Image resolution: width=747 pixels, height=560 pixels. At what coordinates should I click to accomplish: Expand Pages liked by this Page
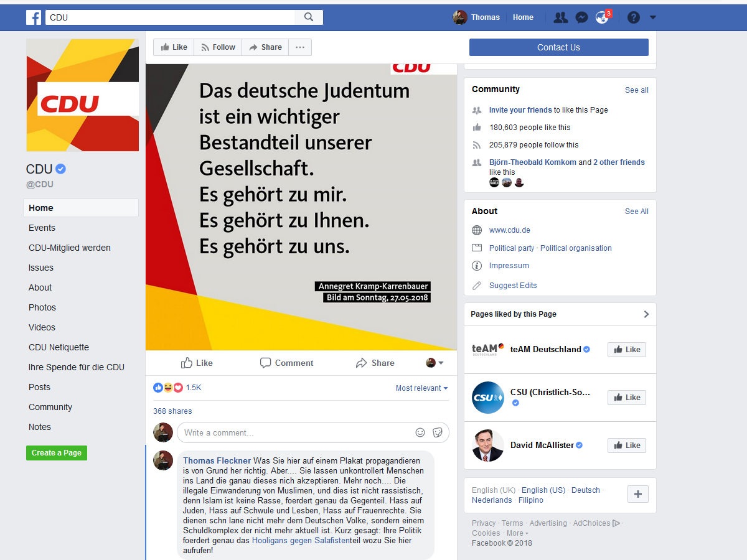(x=646, y=314)
